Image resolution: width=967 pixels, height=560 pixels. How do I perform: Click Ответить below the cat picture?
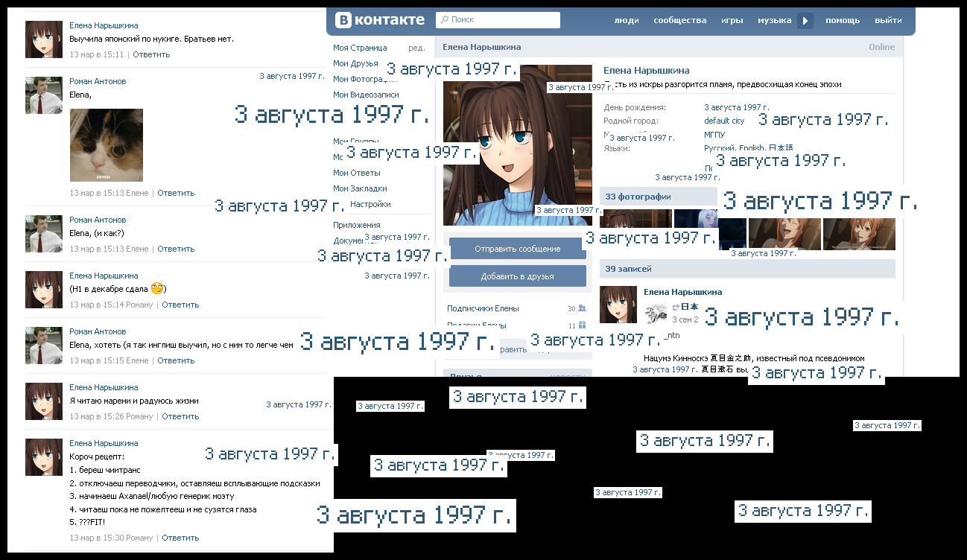(x=176, y=193)
